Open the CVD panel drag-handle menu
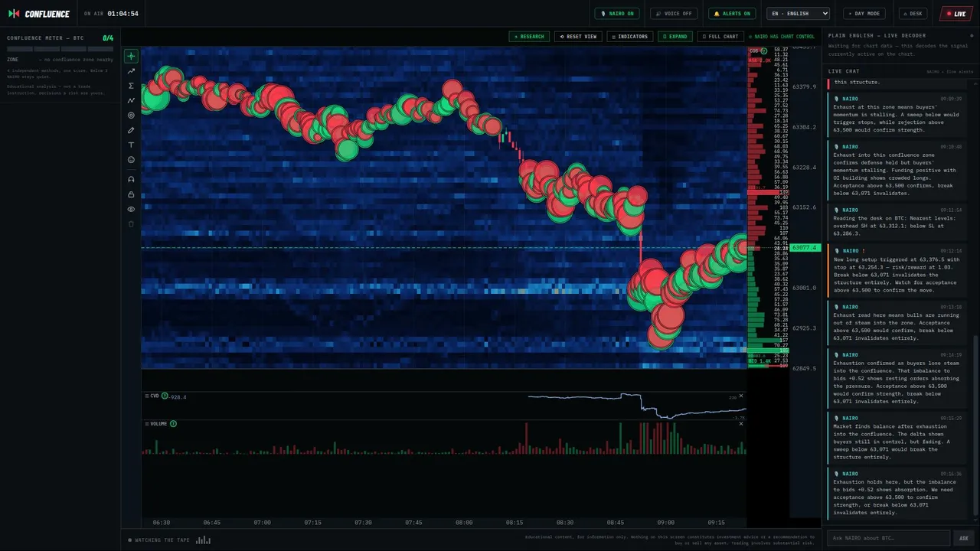 [x=146, y=396]
